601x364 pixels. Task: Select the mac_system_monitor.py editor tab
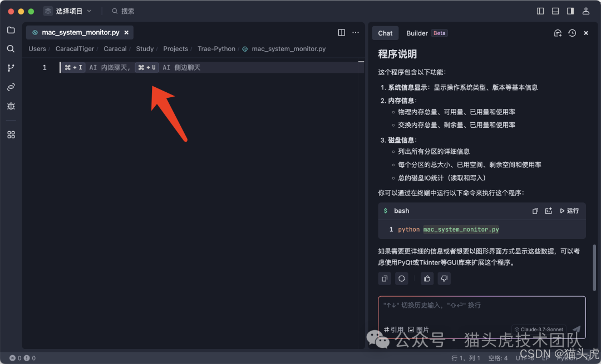[x=81, y=33]
